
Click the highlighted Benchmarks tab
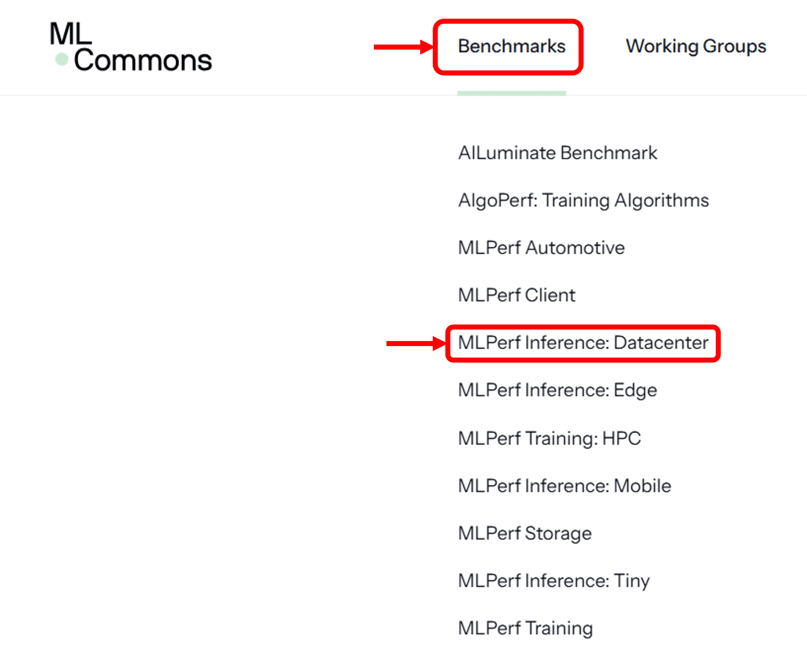[512, 46]
